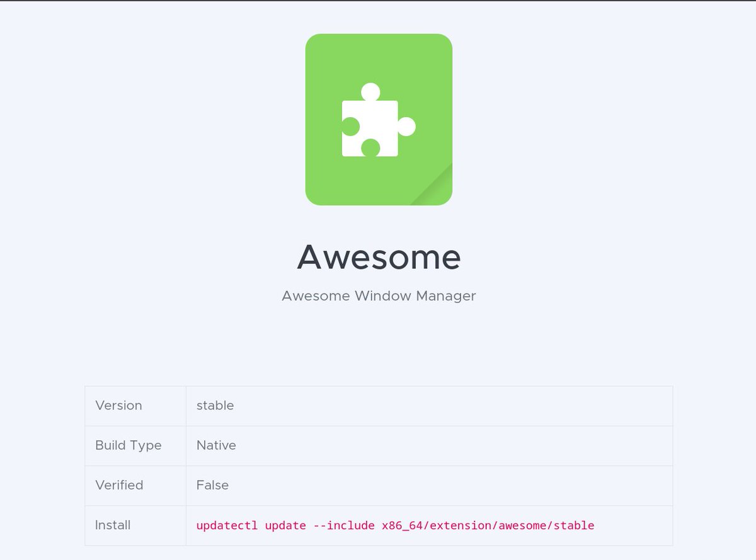
Task: Select the 'stable' version value
Action: [x=215, y=406]
